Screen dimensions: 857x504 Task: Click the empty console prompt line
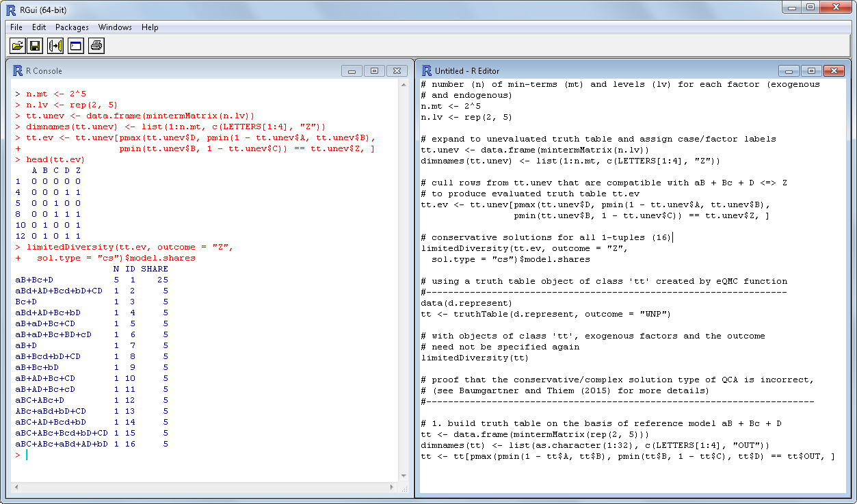click(x=137, y=455)
